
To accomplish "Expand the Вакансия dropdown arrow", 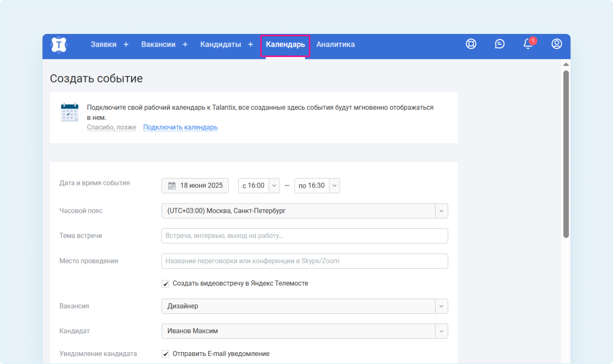I will (x=441, y=306).
